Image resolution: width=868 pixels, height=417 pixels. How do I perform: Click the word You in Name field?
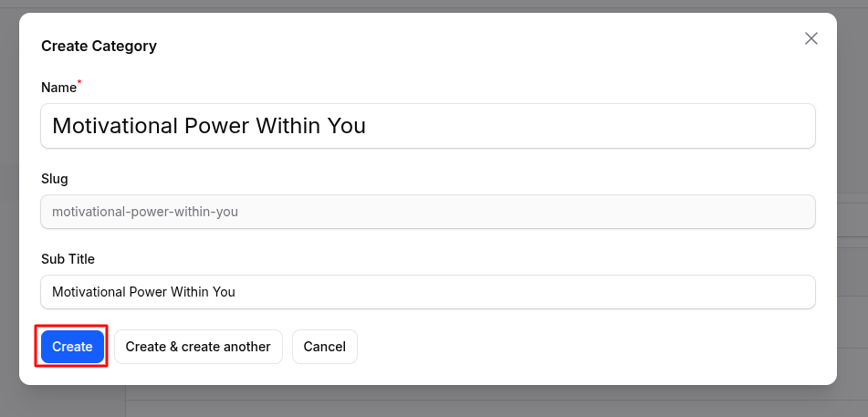pyautogui.click(x=347, y=126)
